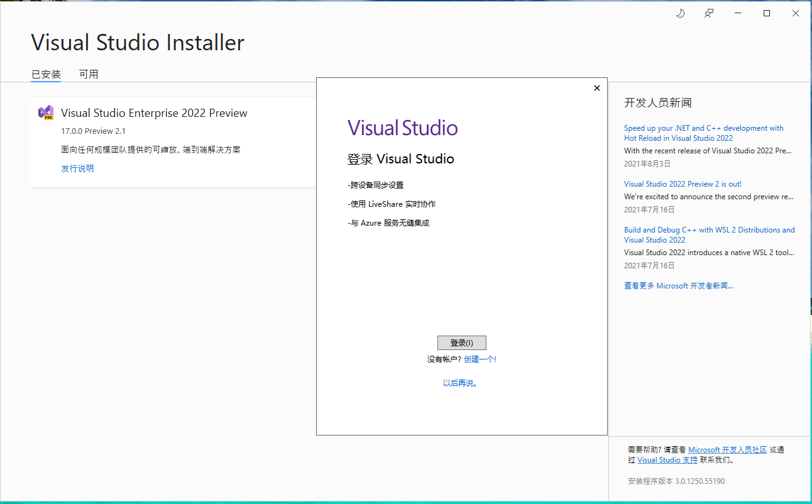The width and height of the screenshot is (812, 504).
Task: Click the product description 面向任何规模团队 text
Action: (151, 150)
